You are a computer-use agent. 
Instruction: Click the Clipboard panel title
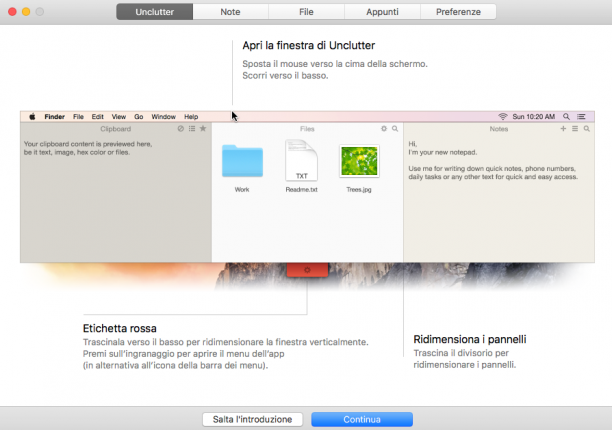click(116, 129)
